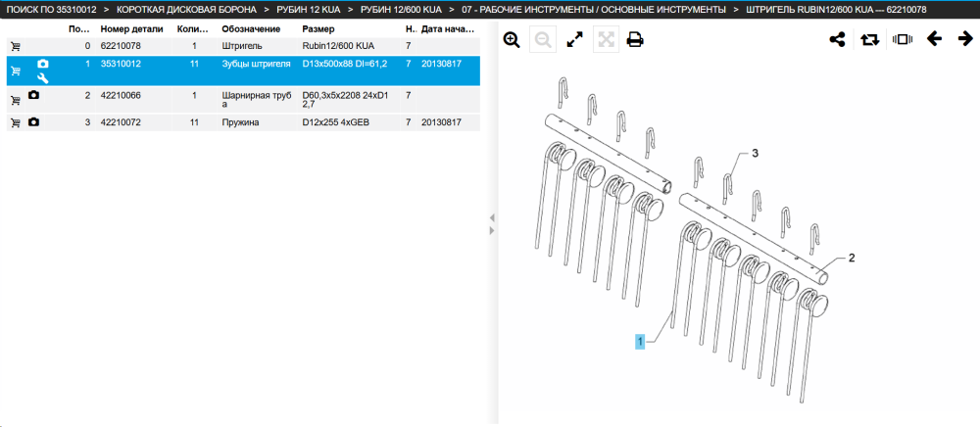
Task: Add part 62210078 to cart
Action: [16, 46]
